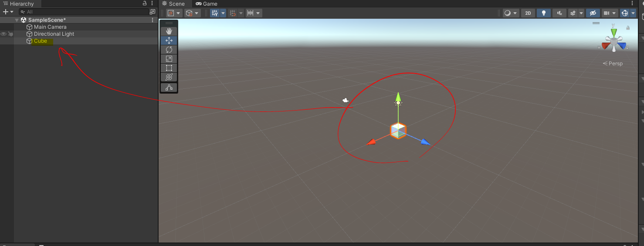Select the Rect transform tool
This screenshot has width=644, height=246.
169,68
